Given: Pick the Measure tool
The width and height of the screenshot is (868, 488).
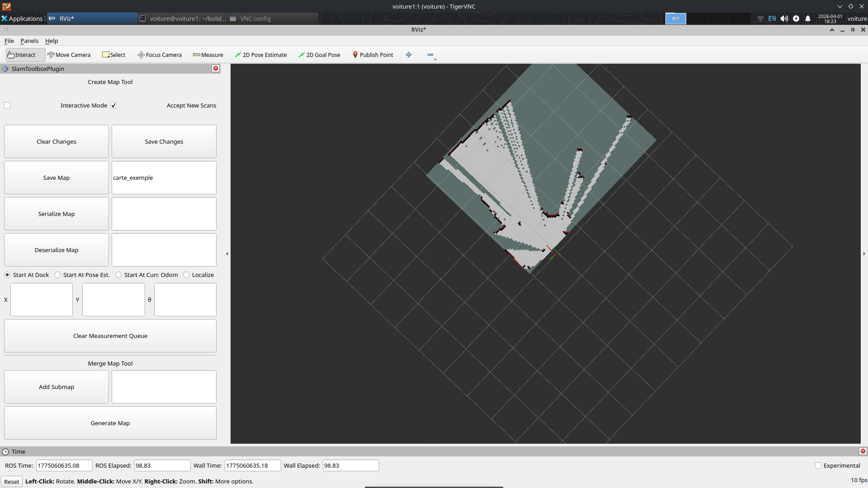Looking at the screenshot, I should click(208, 55).
